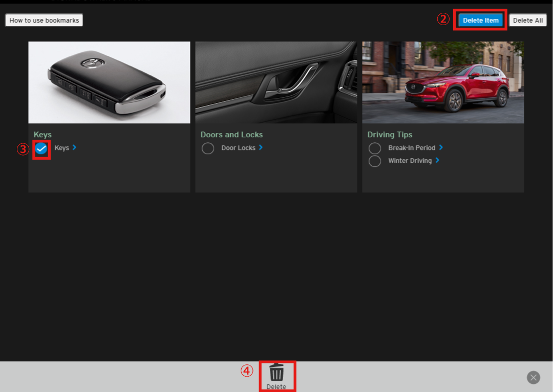
Task: Open the Door Locks text link
Action: pos(238,148)
